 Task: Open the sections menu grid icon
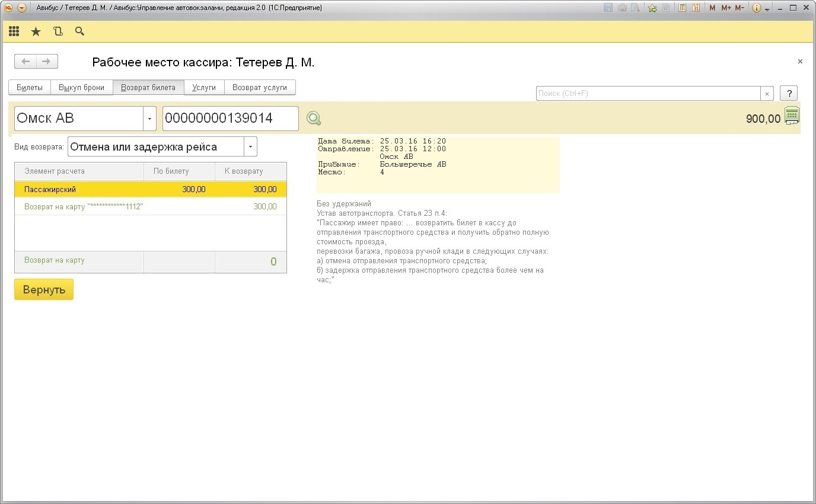click(x=14, y=31)
